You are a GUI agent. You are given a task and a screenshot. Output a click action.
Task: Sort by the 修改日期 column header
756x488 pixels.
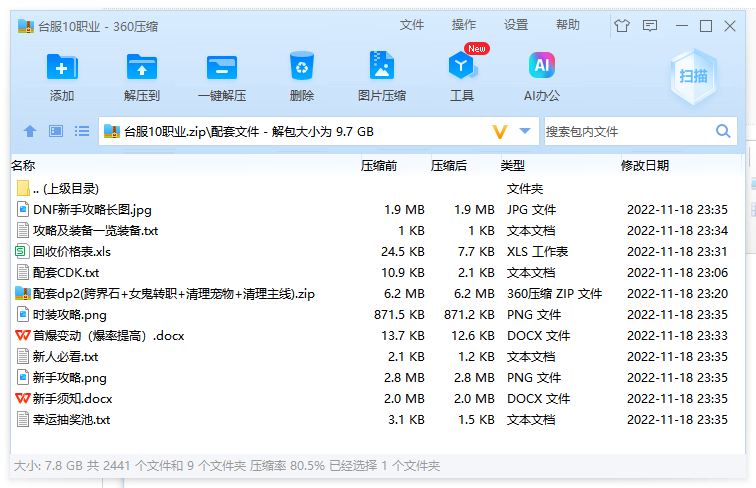click(x=645, y=166)
